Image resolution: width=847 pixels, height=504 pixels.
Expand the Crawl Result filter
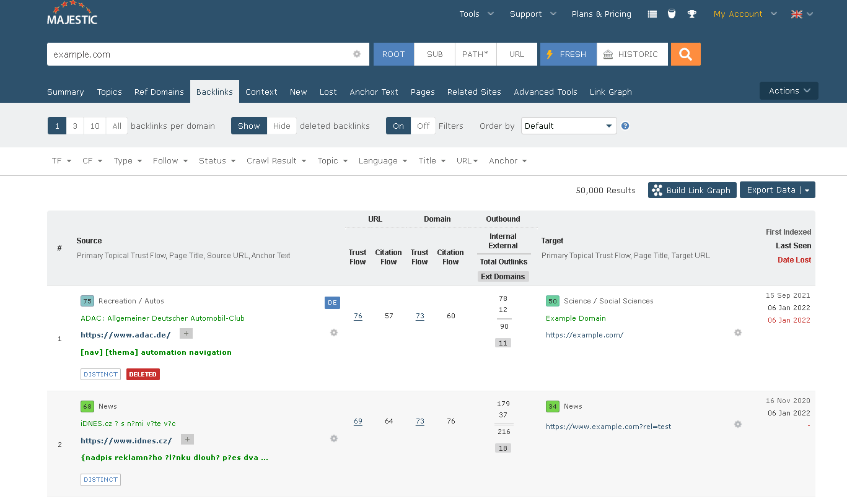[276, 160]
